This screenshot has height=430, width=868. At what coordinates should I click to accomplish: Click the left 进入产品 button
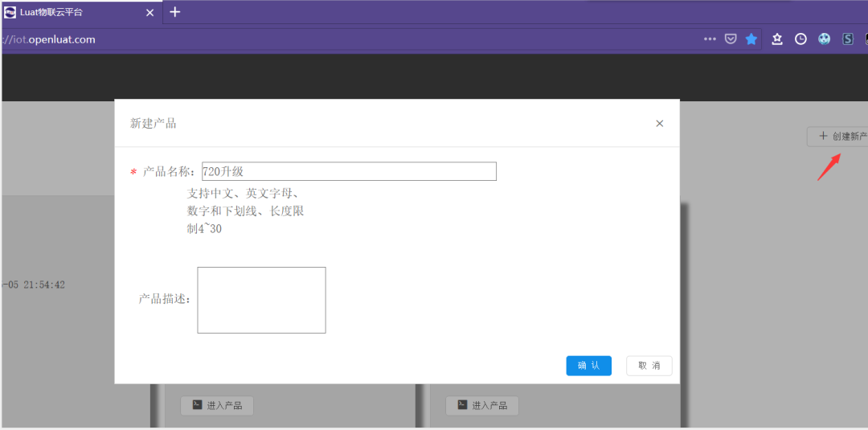(217, 405)
